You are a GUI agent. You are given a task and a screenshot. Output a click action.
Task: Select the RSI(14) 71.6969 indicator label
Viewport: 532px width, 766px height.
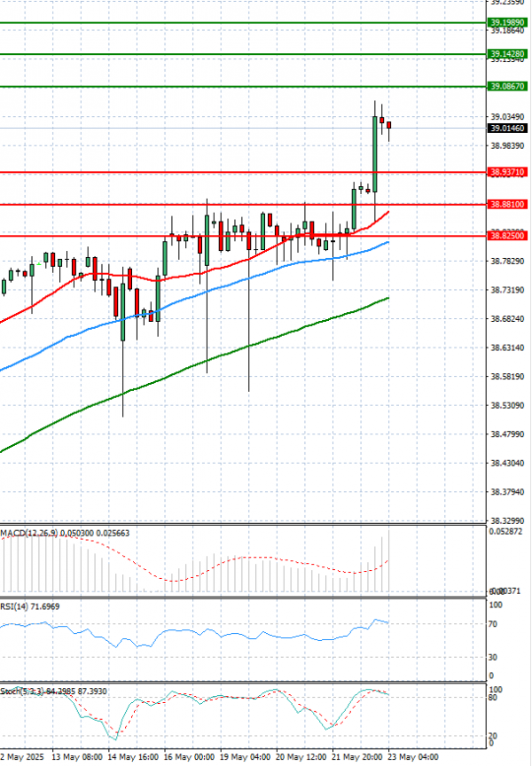tap(30, 606)
